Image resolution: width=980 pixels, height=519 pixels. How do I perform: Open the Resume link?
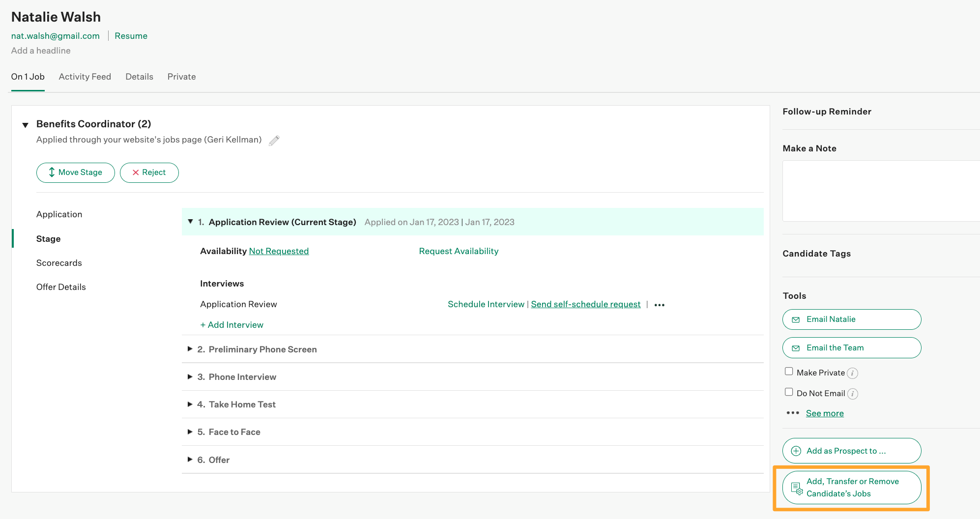(x=131, y=36)
